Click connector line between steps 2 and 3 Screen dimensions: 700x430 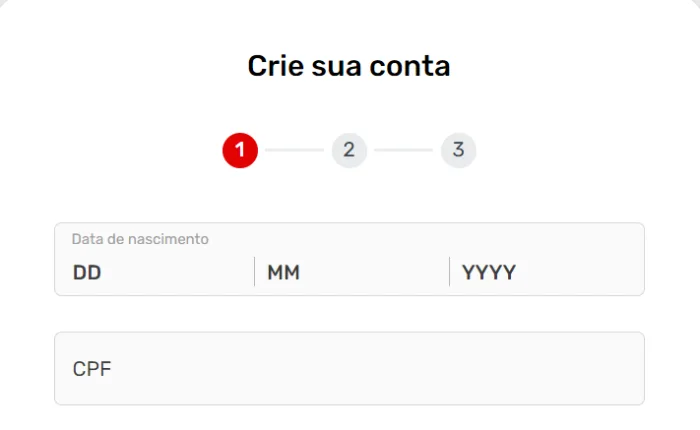click(x=403, y=150)
